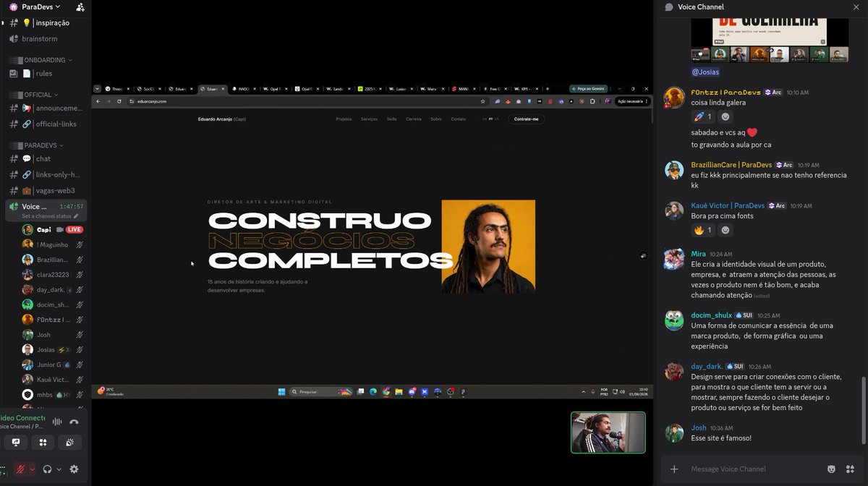Close the Voice Channel chat panel
The height and width of the screenshot is (486, 868).
tap(856, 7)
